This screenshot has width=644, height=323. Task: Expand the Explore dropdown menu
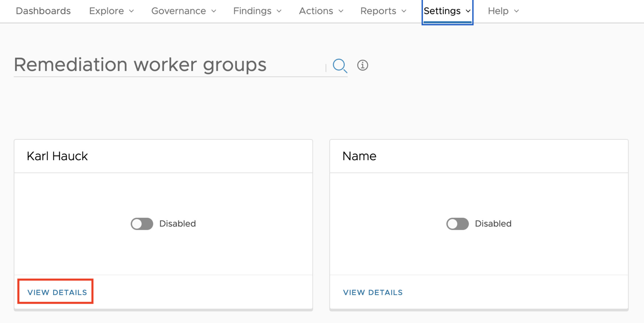(112, 11)
